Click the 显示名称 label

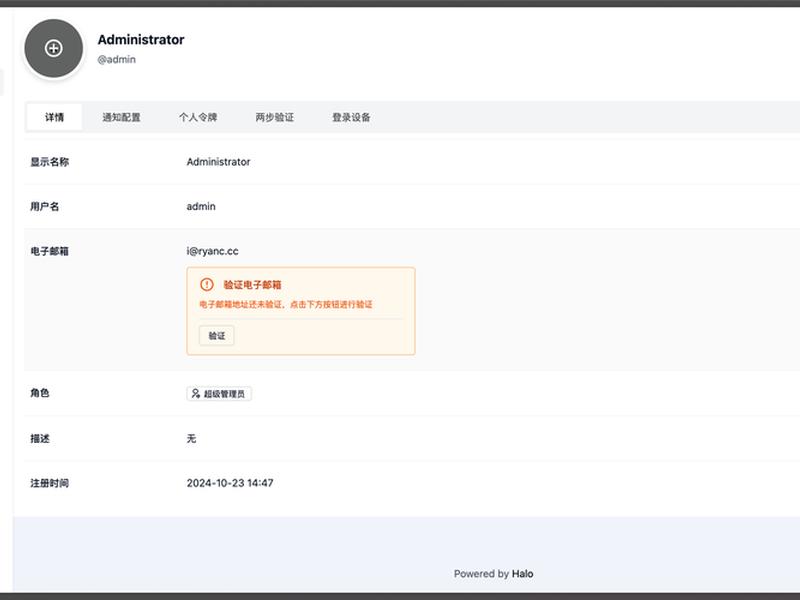point(49,162)
